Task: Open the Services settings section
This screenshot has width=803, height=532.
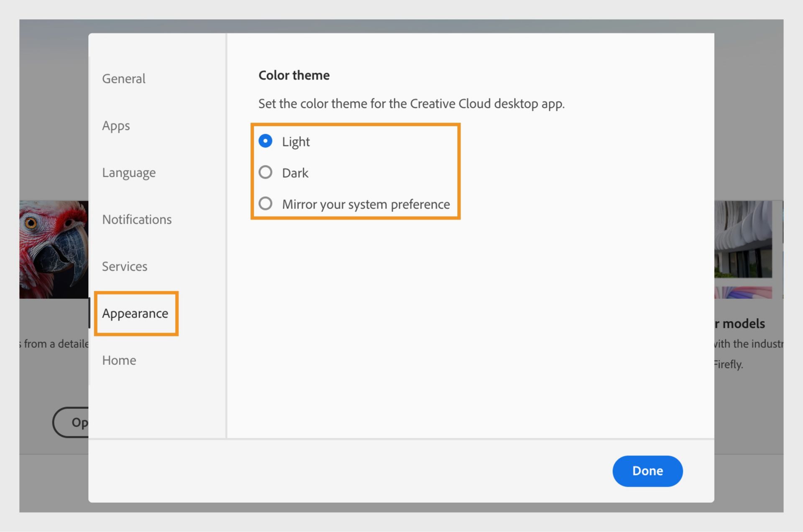Action: click(x=125, y=266)
